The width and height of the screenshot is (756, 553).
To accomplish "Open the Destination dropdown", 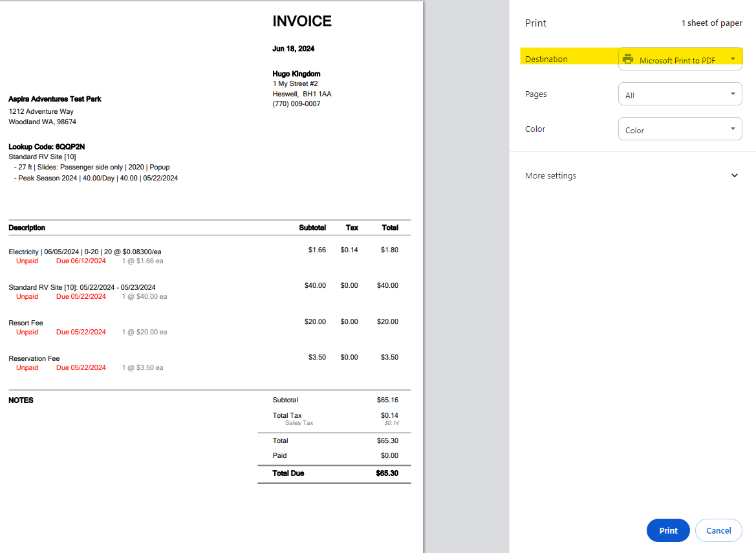I will click(680, 60).
